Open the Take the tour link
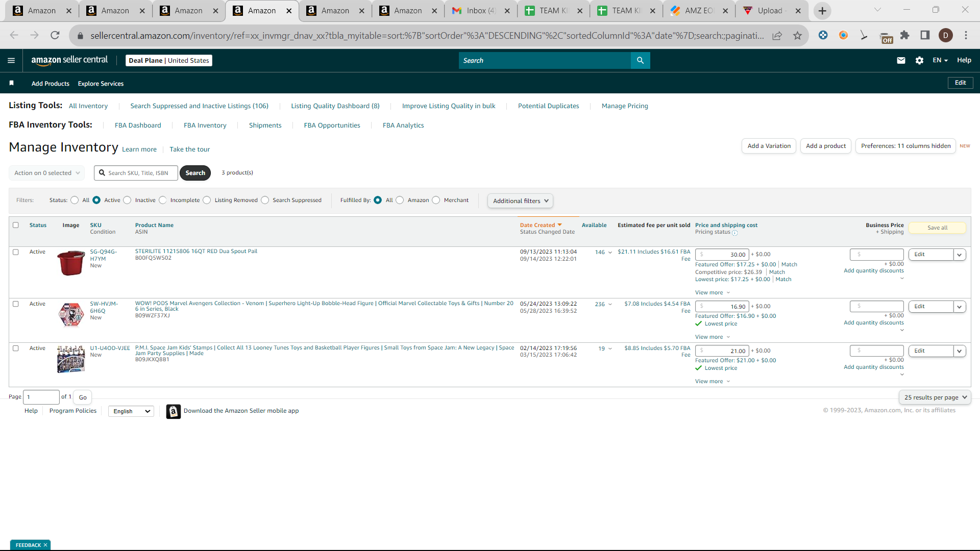980x551 pixels. pyautogui.click(x=189, y=149)
